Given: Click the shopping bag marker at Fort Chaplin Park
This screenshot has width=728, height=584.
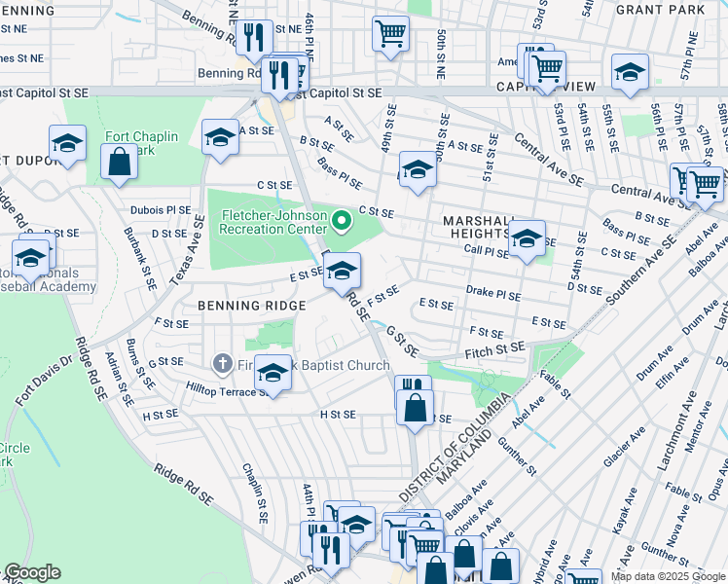Looking at the screenshot, I should pyautogui.click(x=120, y=163).
